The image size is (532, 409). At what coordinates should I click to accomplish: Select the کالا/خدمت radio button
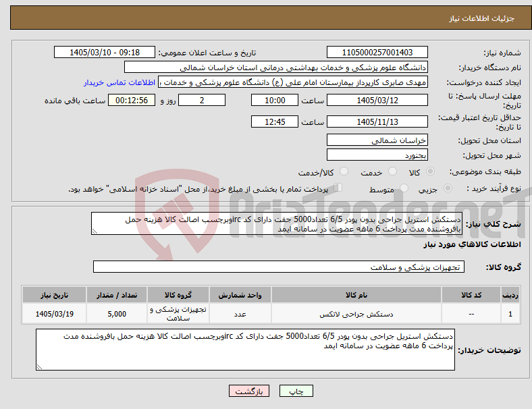coord(344,171)
